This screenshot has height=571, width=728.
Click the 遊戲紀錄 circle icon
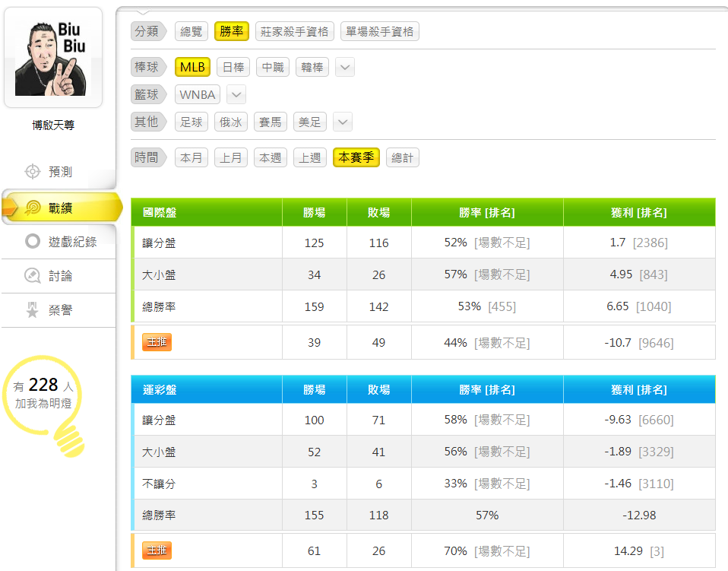pyautogui.click(x=33, y=242)
